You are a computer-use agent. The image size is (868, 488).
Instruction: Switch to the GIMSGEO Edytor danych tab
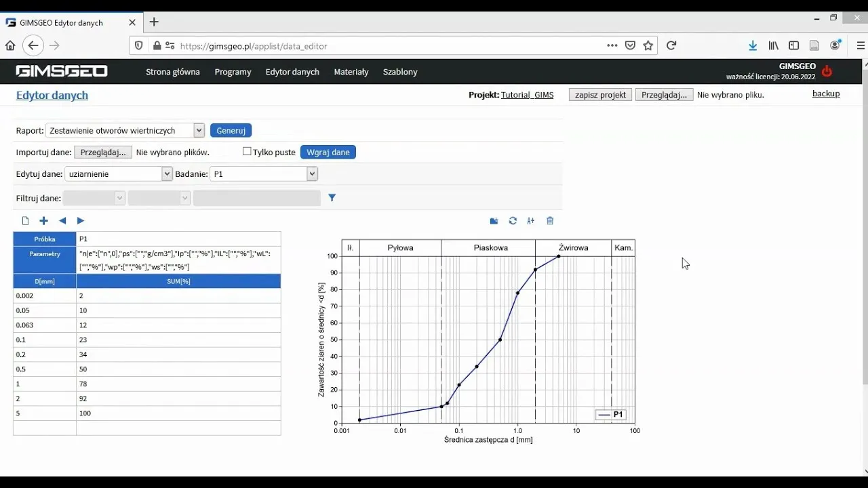coord(71,22)
